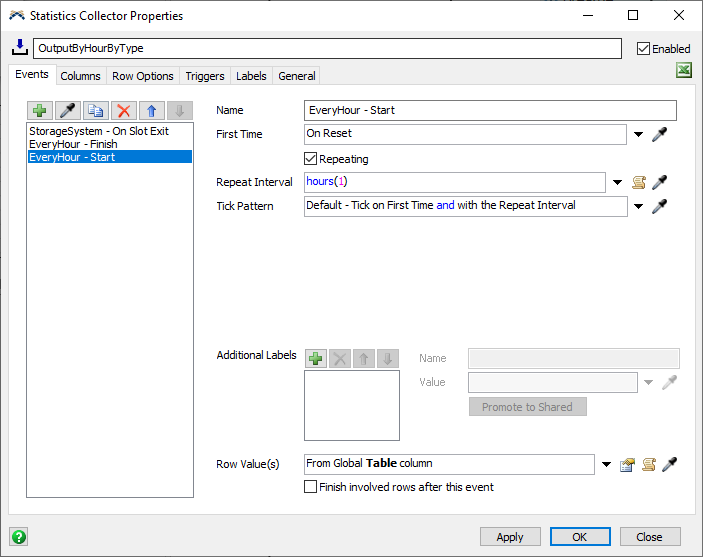This screenshot has width=703, height=557.
Task: Click the First Time On Reset field
Action: coord(465,134)
